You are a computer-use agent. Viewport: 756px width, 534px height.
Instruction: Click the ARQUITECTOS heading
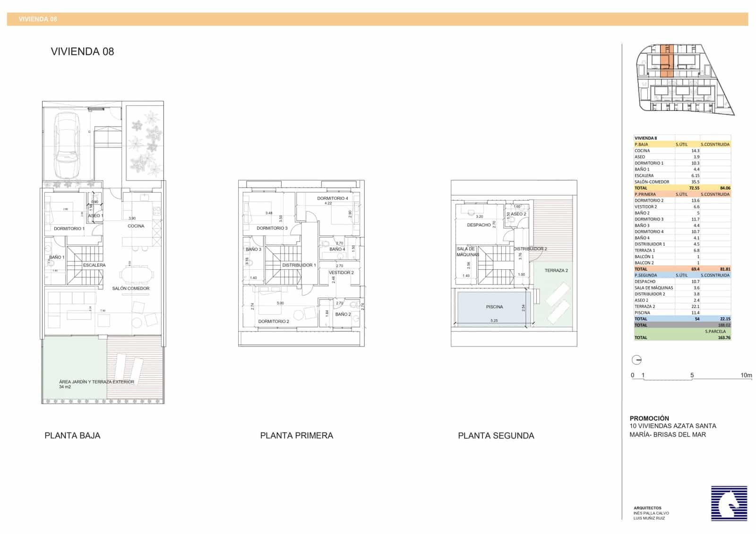pyautogui.click(x=647, y=508)
